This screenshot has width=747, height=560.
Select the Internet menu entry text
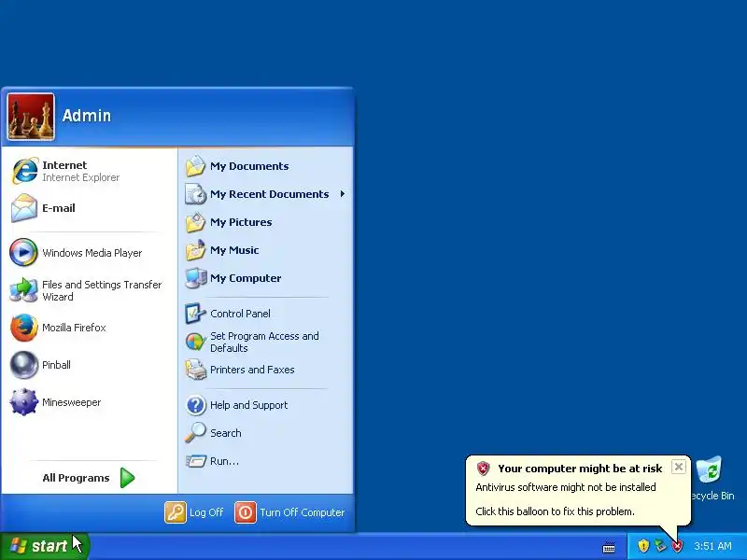tap(64, 165)
